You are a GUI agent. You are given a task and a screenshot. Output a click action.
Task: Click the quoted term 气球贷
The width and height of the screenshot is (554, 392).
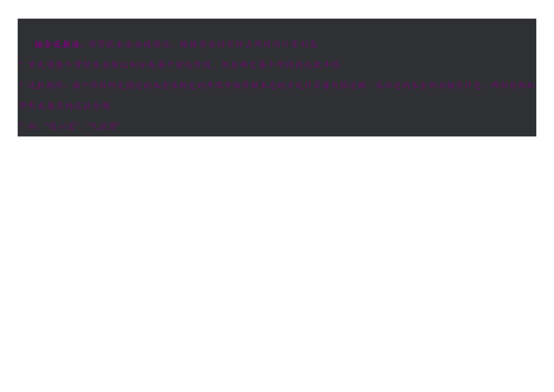(x=103, y=127)
